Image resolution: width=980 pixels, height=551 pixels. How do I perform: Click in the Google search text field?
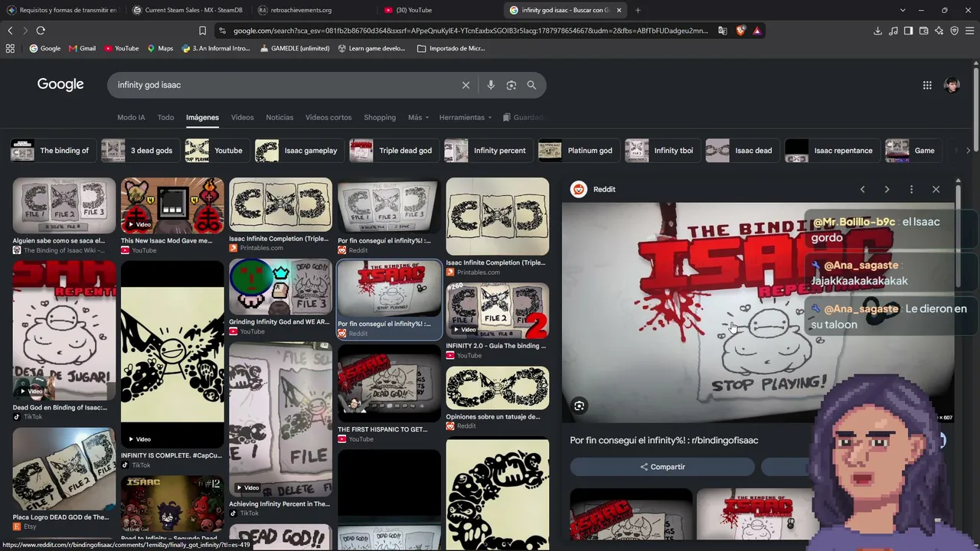[x=283, y=85]
